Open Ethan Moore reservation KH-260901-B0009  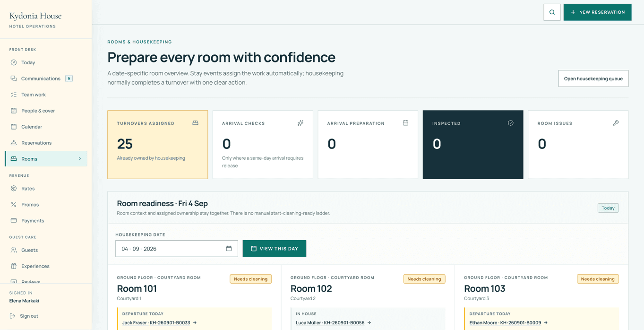[x=508, y=323]
